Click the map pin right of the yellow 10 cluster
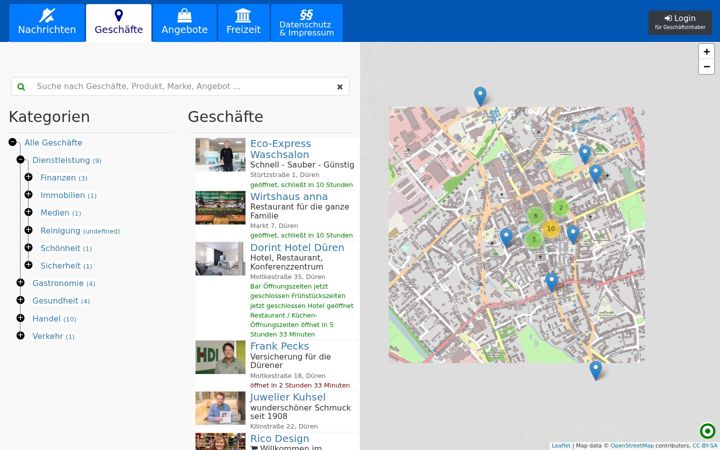The width and height of the screenshot is (720, 450). coord(573,234)
